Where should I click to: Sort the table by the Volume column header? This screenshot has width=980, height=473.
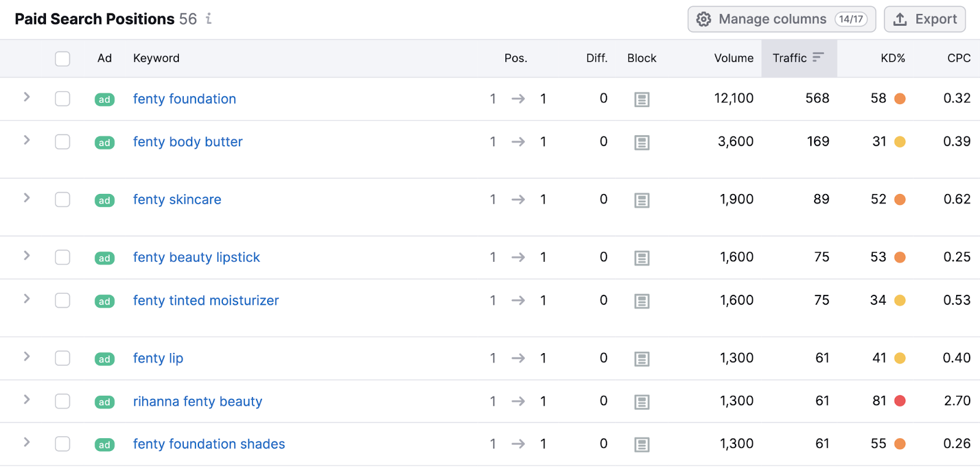click(x=733, y=58)
